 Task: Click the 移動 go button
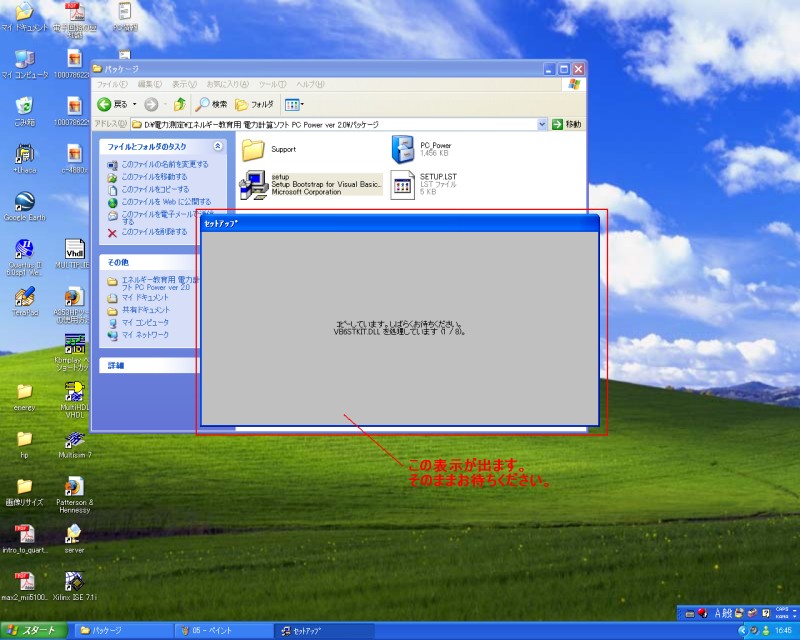(567, 124)
